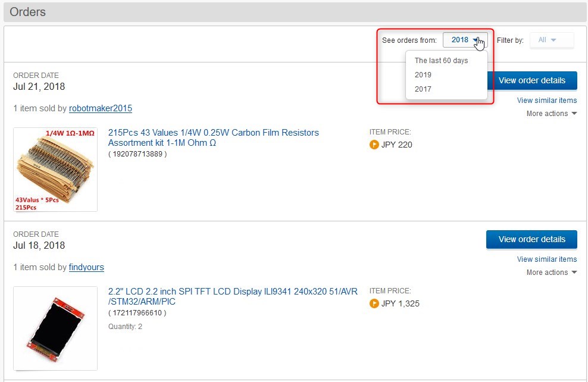Viewport: 588px width, 382px height.
Task: View order details for the Jul 18 order
Action: pyautogui.click(x=531, y=240)
